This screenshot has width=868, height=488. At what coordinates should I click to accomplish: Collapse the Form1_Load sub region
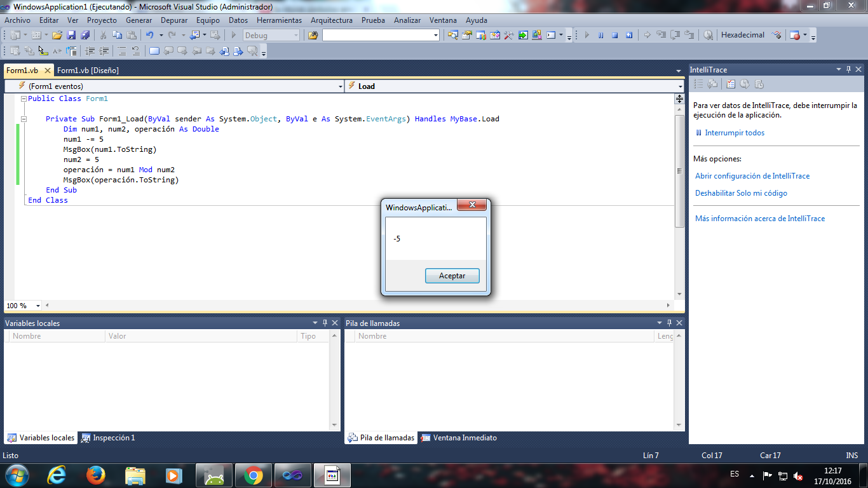coord(24,119)
